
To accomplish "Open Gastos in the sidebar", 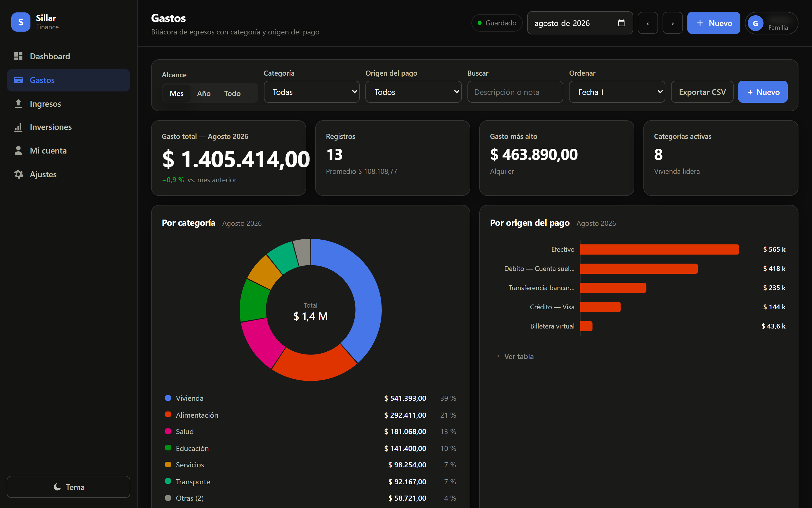I will tap(69, 80).
